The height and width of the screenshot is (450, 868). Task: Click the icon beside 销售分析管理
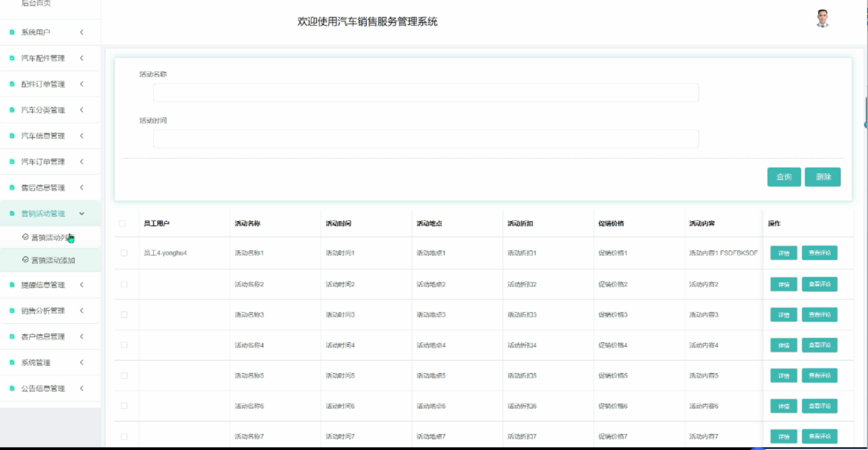click(12, 311)
